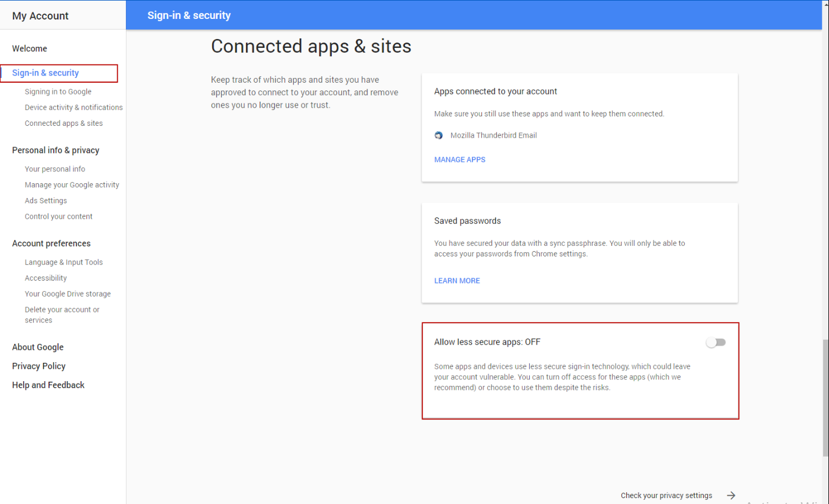This screenshot has width=829, height=504.
Task: Open Device activity & notifications
Action: click(73, 108)
